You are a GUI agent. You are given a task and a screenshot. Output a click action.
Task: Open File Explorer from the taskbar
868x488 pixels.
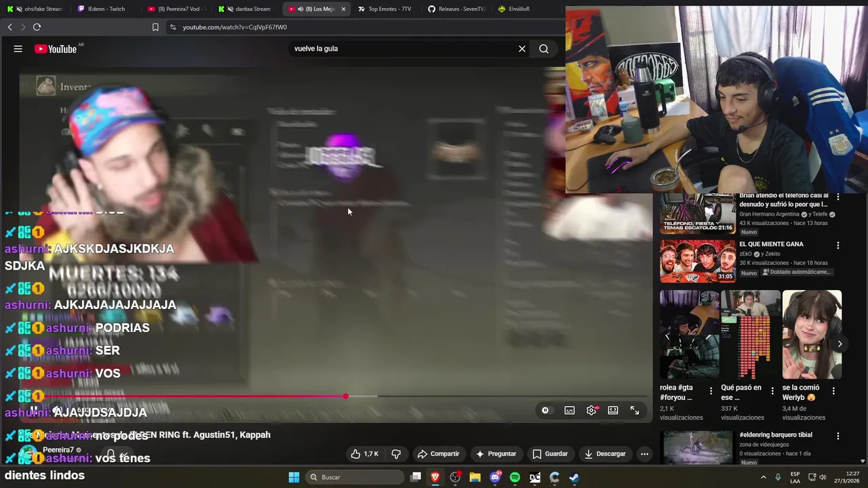tap(475, 477)
